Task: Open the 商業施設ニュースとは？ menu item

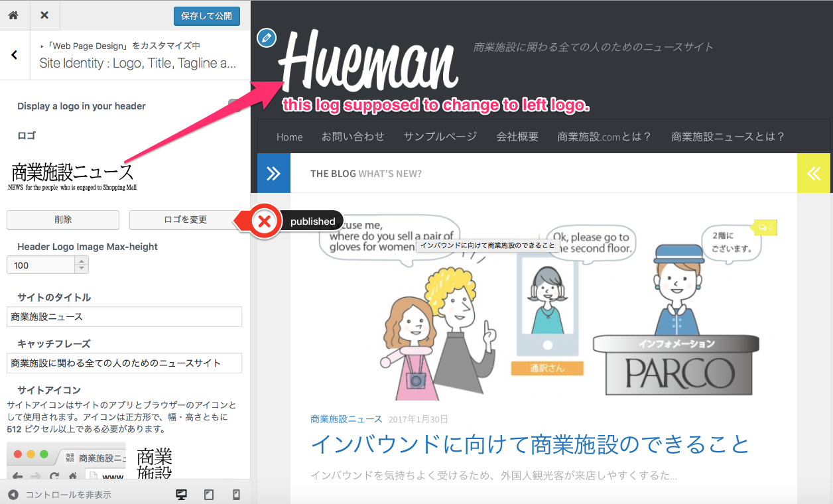Action: (728, 137)
